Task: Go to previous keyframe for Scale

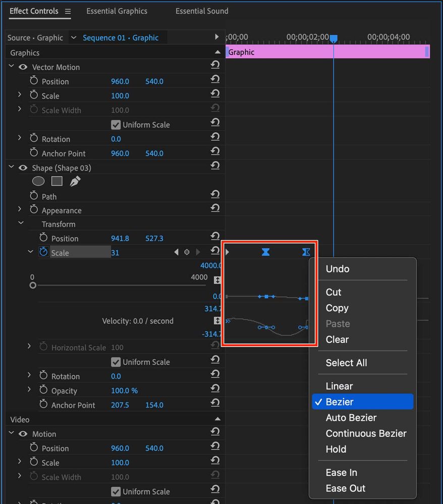Action: [176, 251]
